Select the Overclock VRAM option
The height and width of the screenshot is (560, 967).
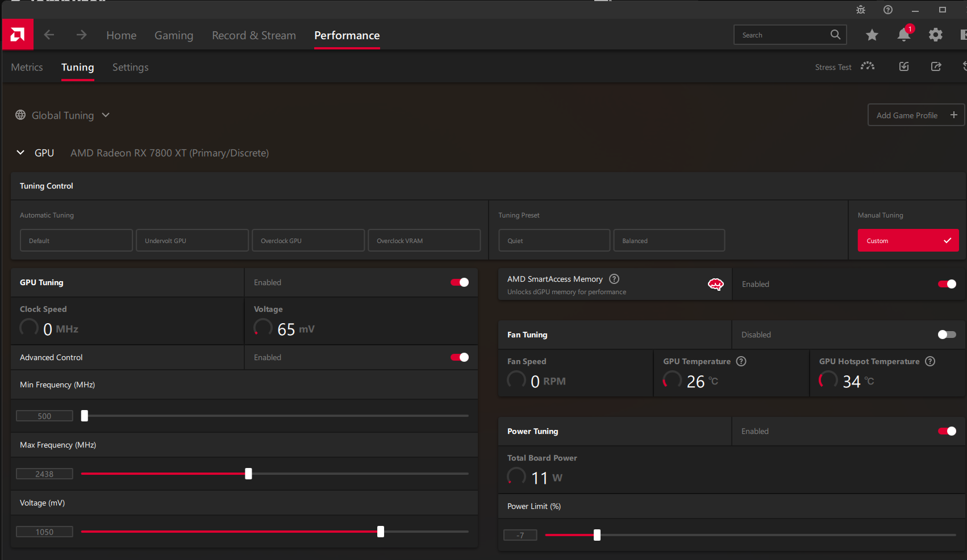[x=424, y=240]
